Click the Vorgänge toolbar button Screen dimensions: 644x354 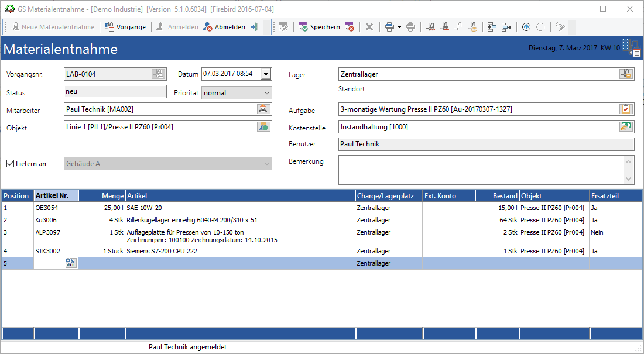coord(125,27)
